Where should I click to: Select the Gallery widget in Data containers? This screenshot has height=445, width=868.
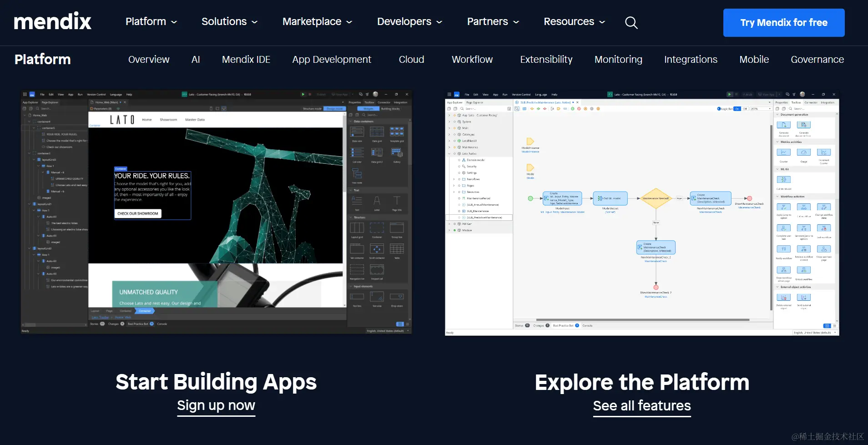pyautogui.click(x=397, y=152)
